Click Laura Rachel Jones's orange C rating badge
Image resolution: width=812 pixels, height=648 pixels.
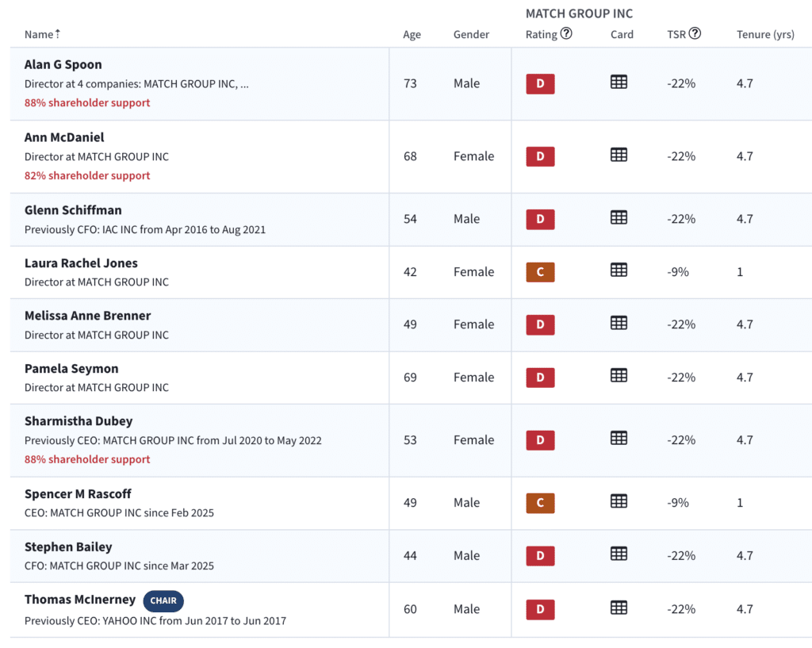(x=540, y=272)
